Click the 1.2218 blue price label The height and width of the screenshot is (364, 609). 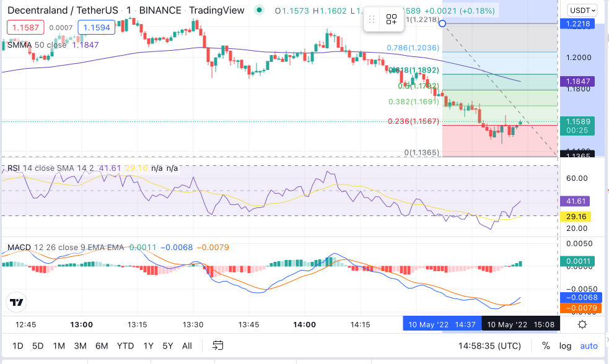(577, 24)
